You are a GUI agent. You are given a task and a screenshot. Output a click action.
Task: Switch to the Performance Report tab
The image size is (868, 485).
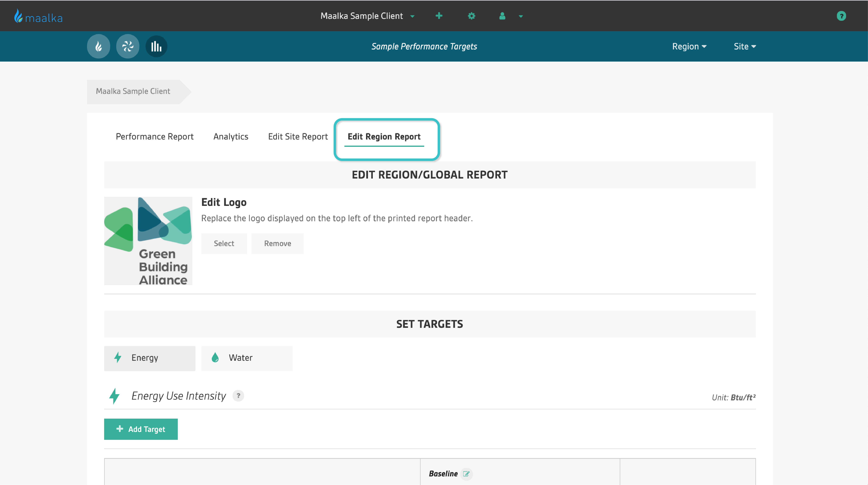point(155,136)
